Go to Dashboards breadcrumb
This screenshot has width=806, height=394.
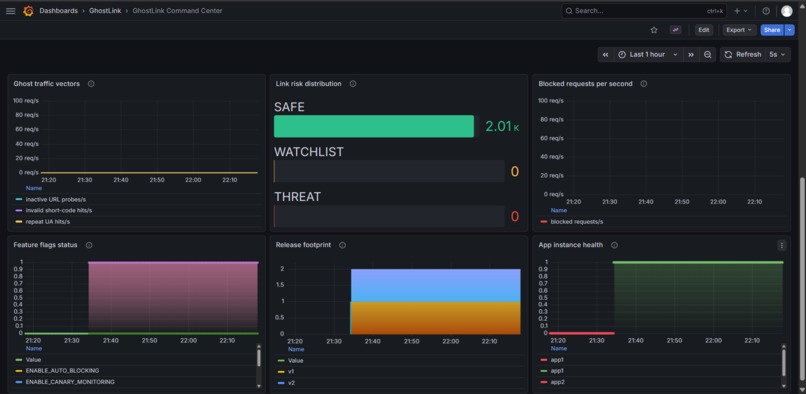[59, 11]
